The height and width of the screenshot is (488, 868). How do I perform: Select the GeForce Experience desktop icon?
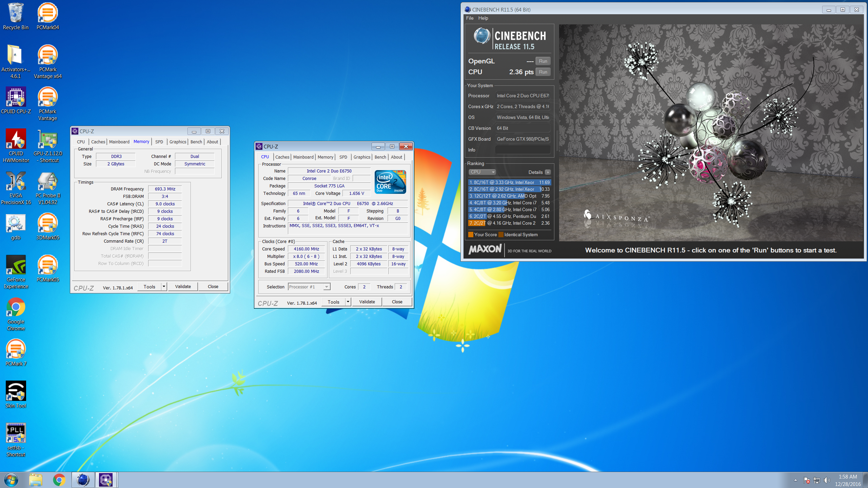[x=16, y=272]
